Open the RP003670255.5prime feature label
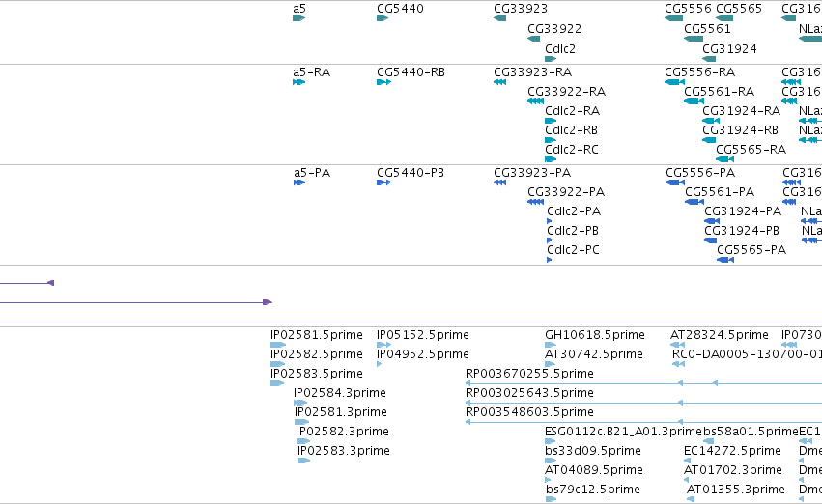The image size is (822, 504). [529, 374]
